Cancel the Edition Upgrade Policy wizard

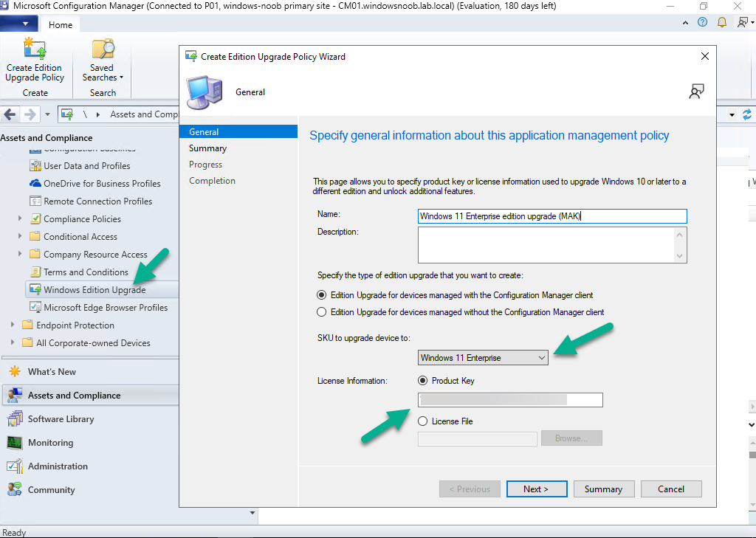click(x=671, y=489)
